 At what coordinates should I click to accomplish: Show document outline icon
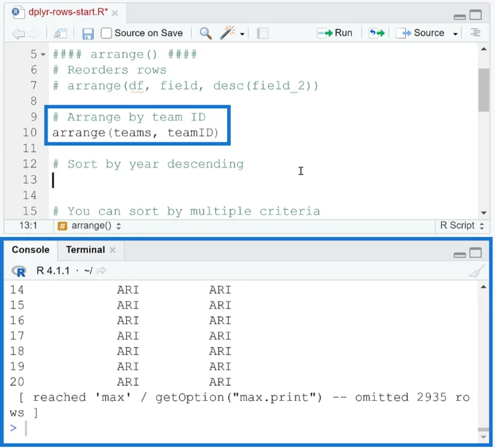(x=475, y=33)
